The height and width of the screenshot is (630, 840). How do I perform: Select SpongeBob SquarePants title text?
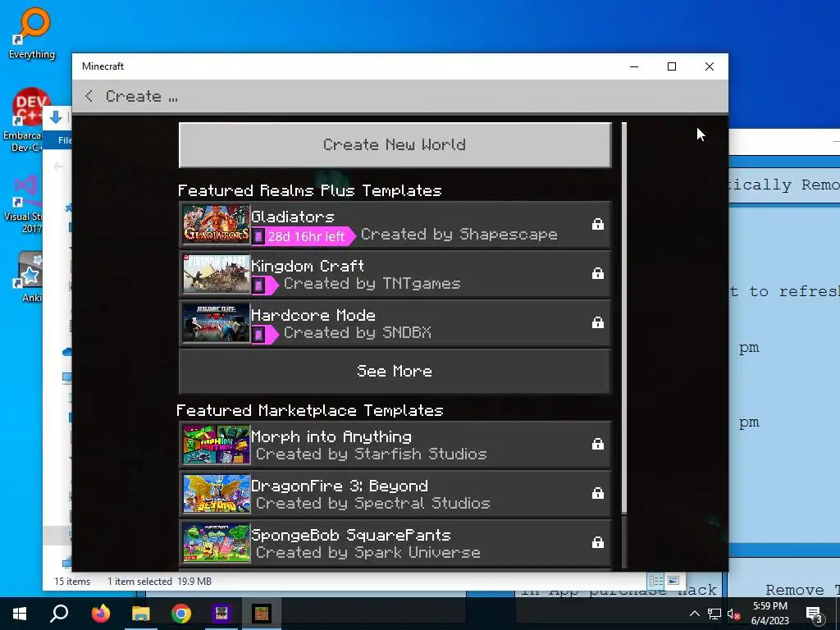[351, 535]
